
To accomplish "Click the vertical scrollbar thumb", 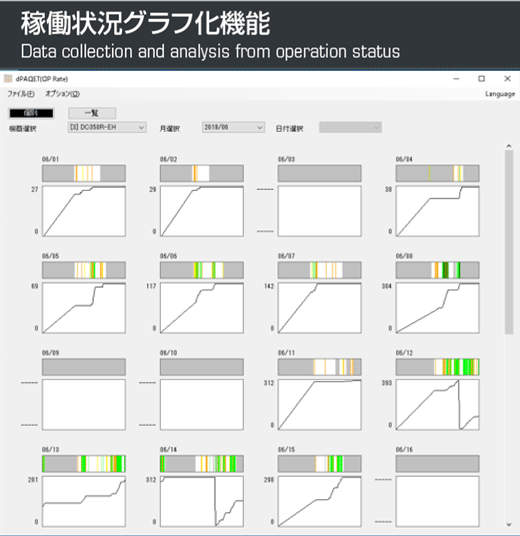I will pyautogui.click(x=509, y=242).
